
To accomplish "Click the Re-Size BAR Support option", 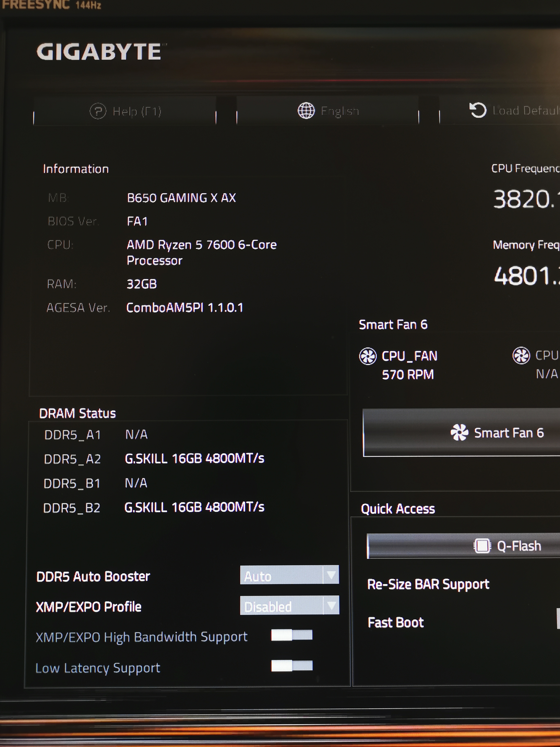I will click(428, 584).
